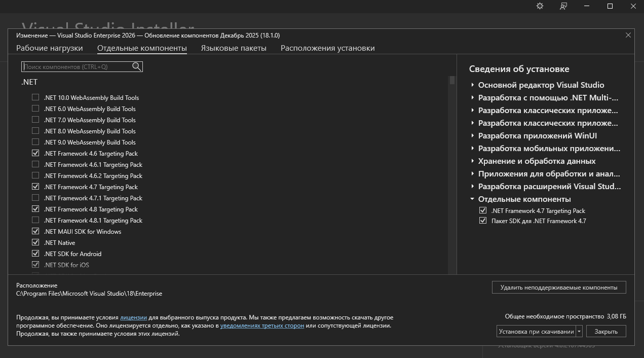Uncheck .NET Framework 4.6 Targeting Pack
The image size is (644, 358).
pos(35,153)
